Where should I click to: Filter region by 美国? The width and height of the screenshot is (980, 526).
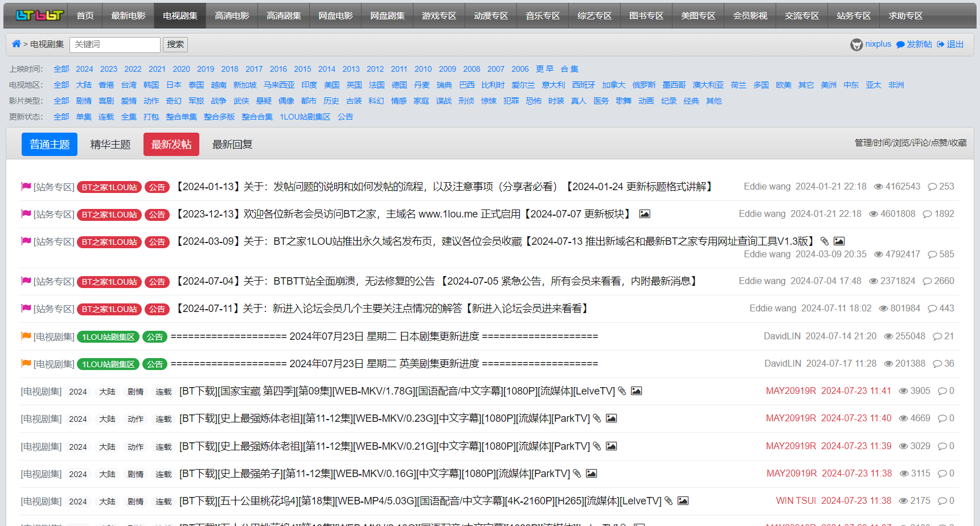point(332,85)
